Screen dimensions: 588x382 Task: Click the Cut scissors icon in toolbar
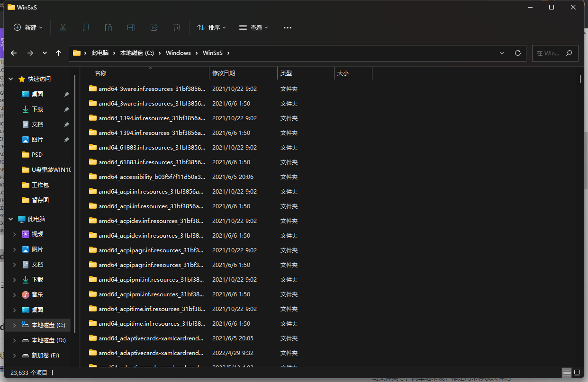[x=63, y=27]
